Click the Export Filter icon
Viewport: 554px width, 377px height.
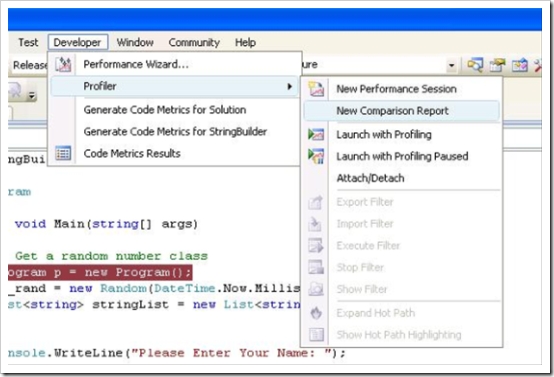(x=316, y=202)
